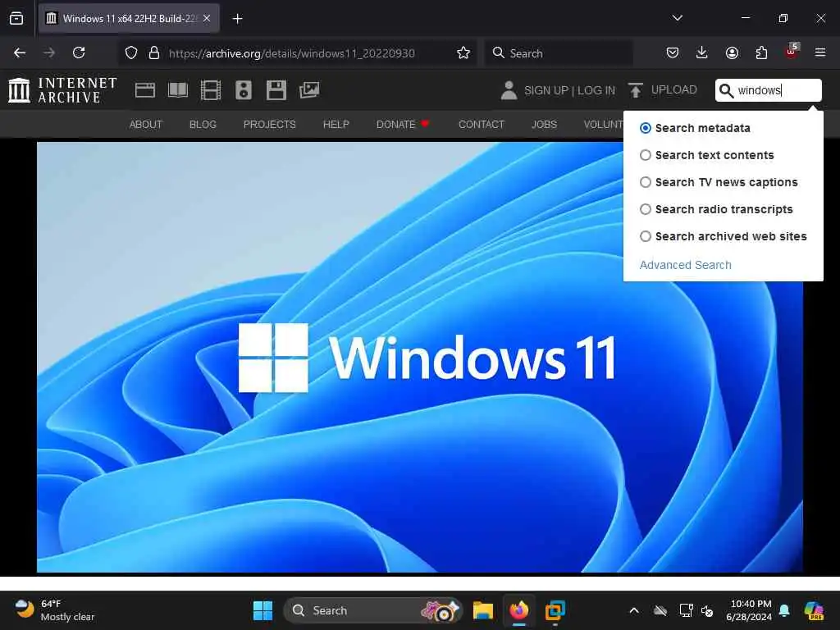Open the Audio (speaker) collection icon
The image size is (840, 630).
(243, 90)
